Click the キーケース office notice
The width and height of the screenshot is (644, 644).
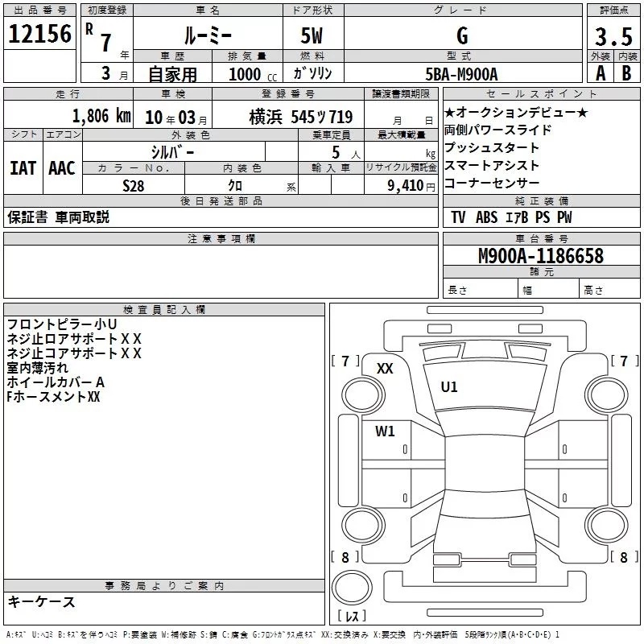42,601
